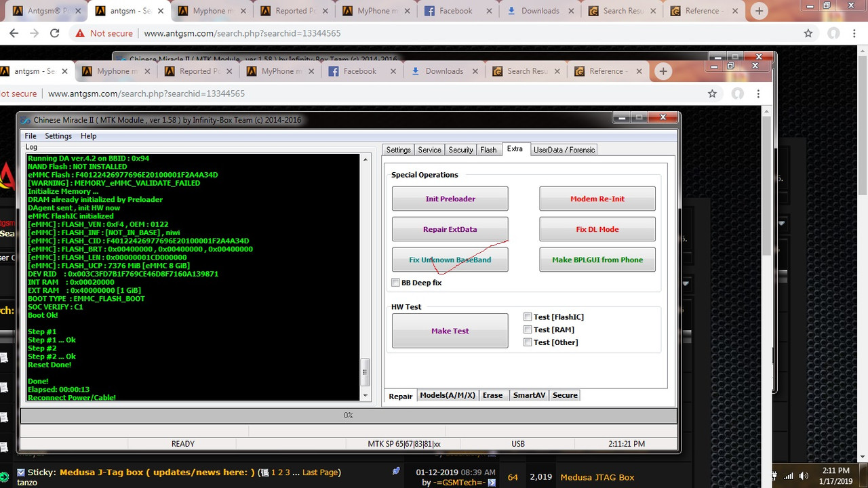The width and height of the screenshot is (868, 488).
Task: Enable the BB Deep fix checkbox
Action: point(395,283)
